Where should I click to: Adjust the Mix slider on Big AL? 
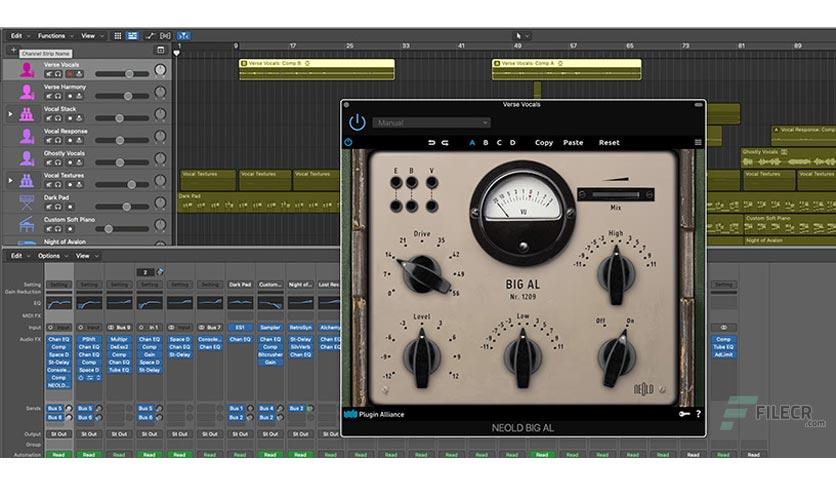tap(615, 195)
